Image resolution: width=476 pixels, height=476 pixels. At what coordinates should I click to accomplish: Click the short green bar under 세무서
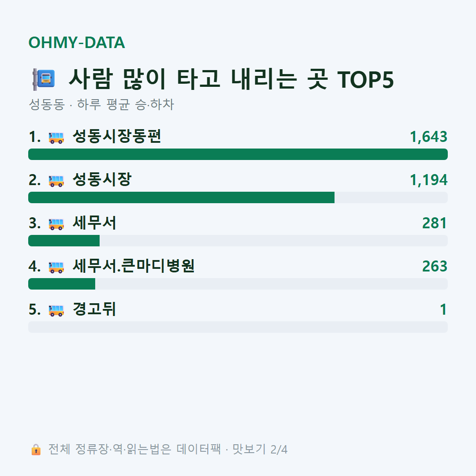64,241
